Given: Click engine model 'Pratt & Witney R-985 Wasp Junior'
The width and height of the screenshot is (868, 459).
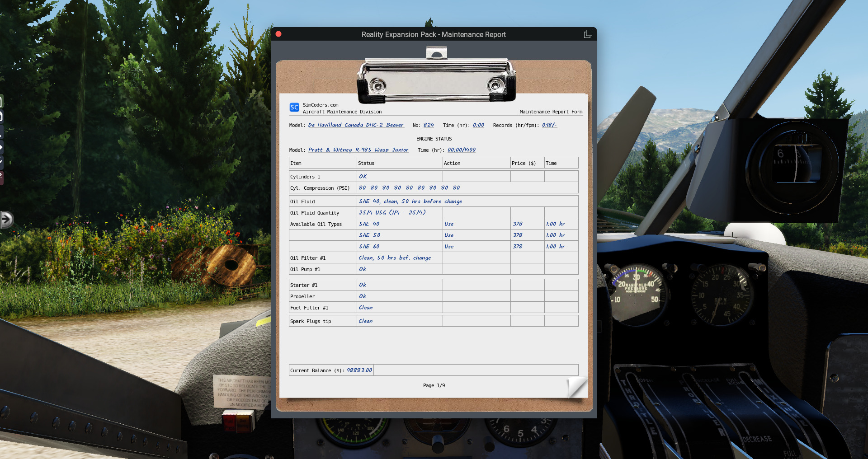Looking at the screenshot, I should (x=358, y=150).
